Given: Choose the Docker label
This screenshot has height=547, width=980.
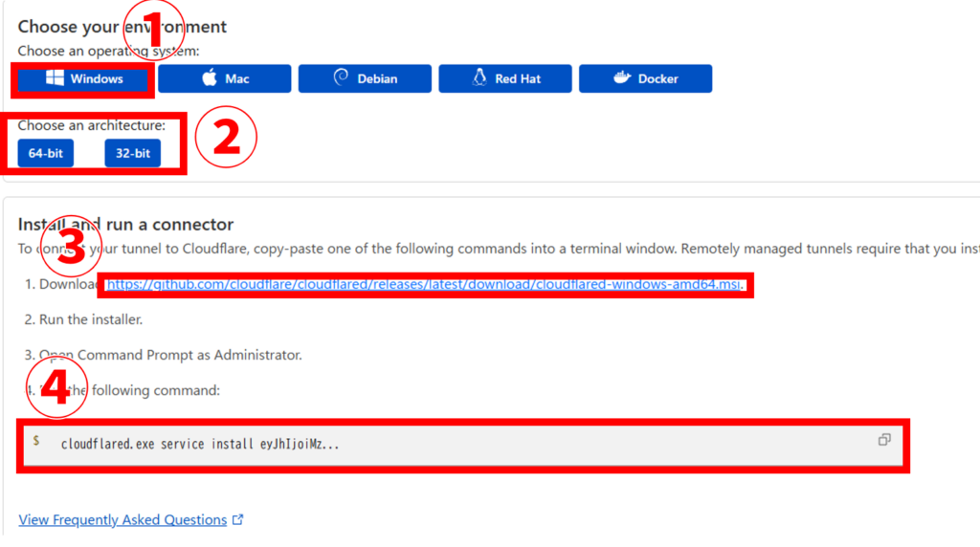Looking at the screenshot, I should pyautogui.click(x=658, y=78).
